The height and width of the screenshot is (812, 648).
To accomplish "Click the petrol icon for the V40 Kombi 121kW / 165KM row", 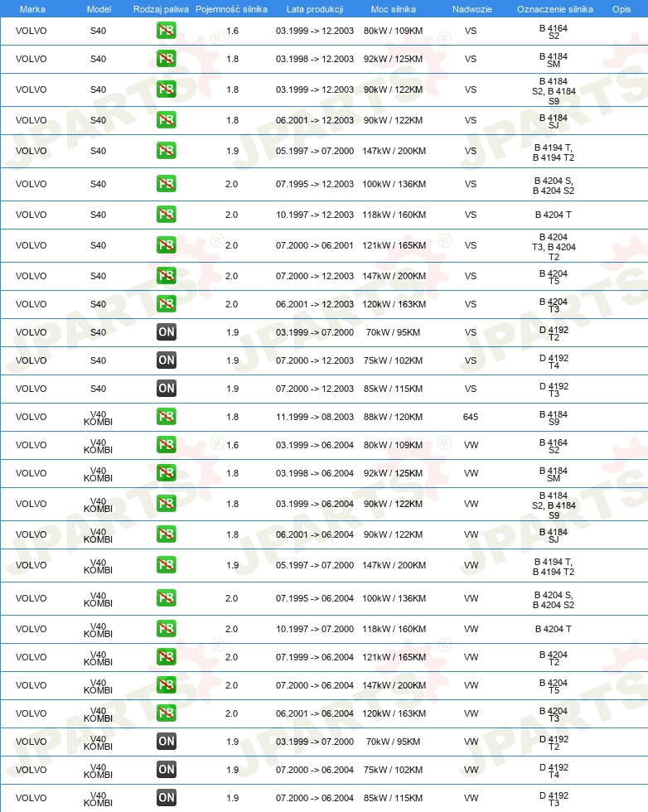I will [167, 656].
